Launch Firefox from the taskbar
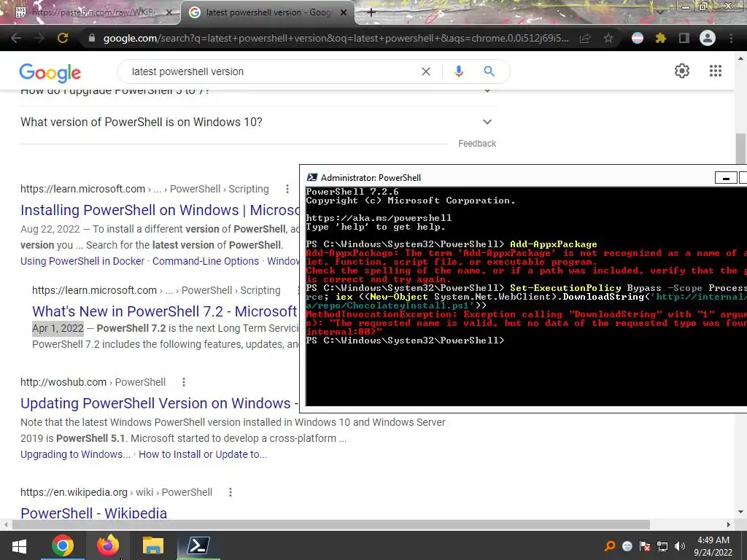Screen dimensions: 747x560 (108, 546)
